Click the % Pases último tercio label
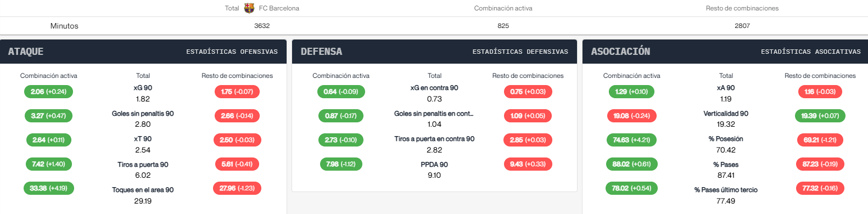 point(726,190)
